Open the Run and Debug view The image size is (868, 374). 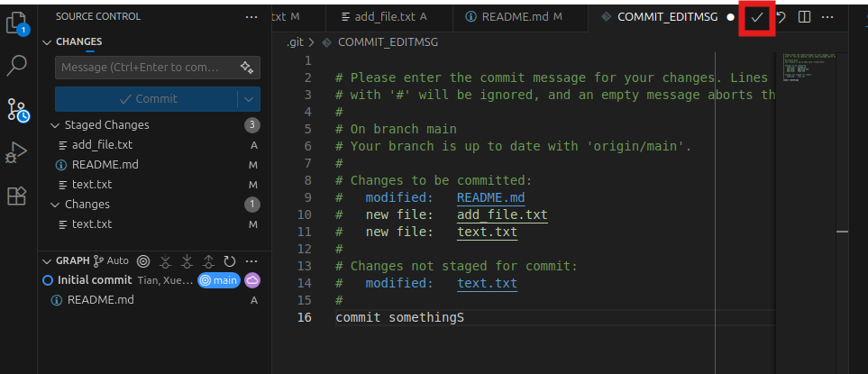click(x=16, y=152)
